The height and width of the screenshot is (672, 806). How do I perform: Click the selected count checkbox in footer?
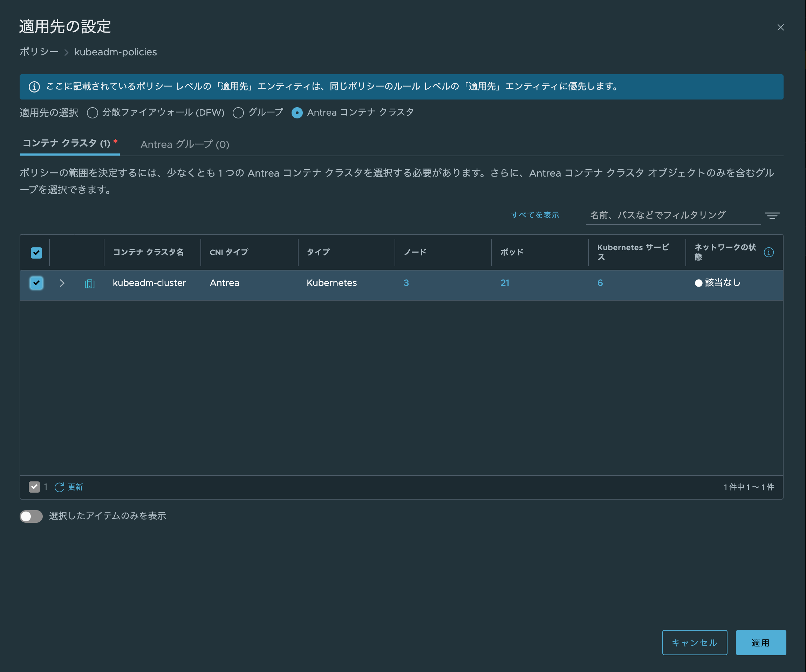coord(34,487)
